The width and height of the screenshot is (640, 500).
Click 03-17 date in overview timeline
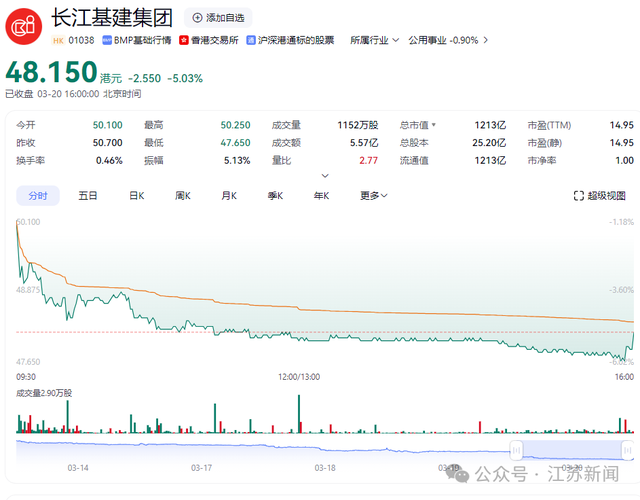(x=202, y=468)
